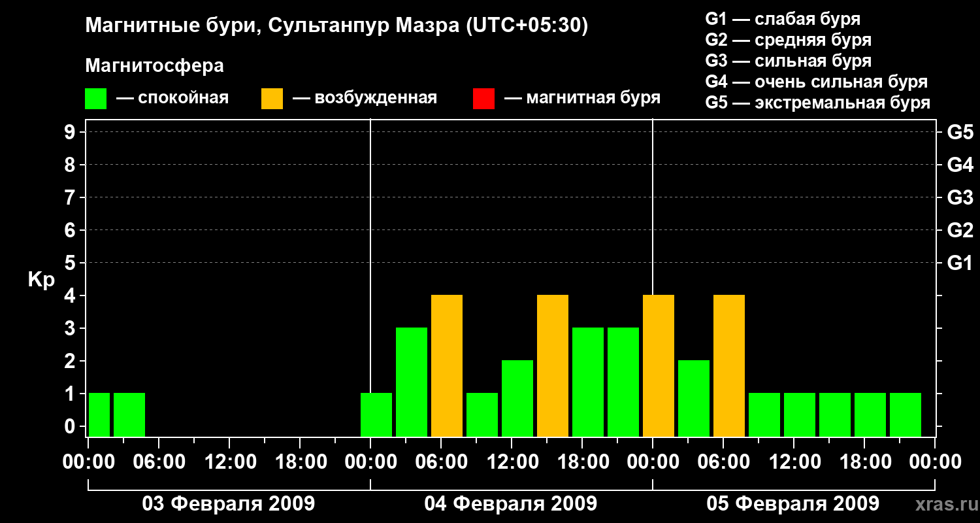Screen dimensions: 980x523
Task: Click the second green Kp 1 bar on 03 Февраля
Action: [129, 415]
